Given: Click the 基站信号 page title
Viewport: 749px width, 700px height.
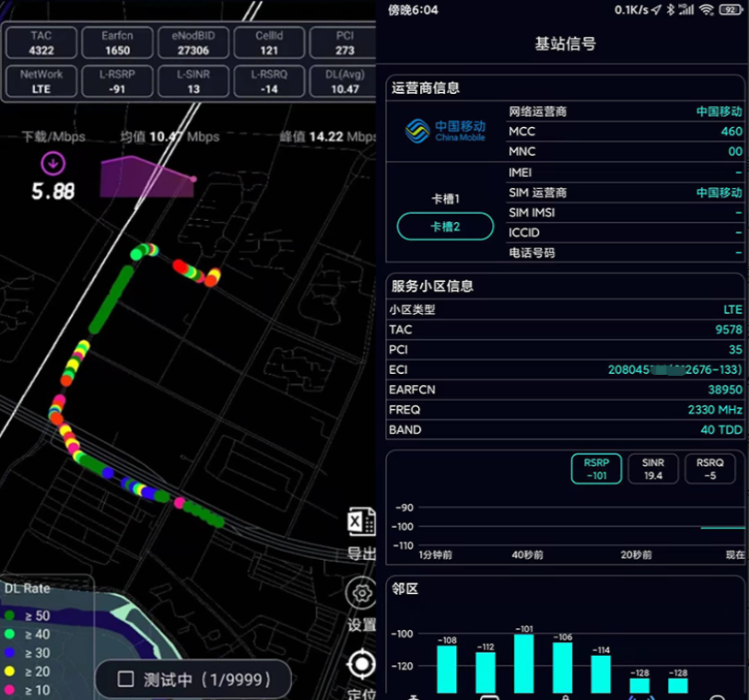Looking at the screenshot, I should 565,43.
